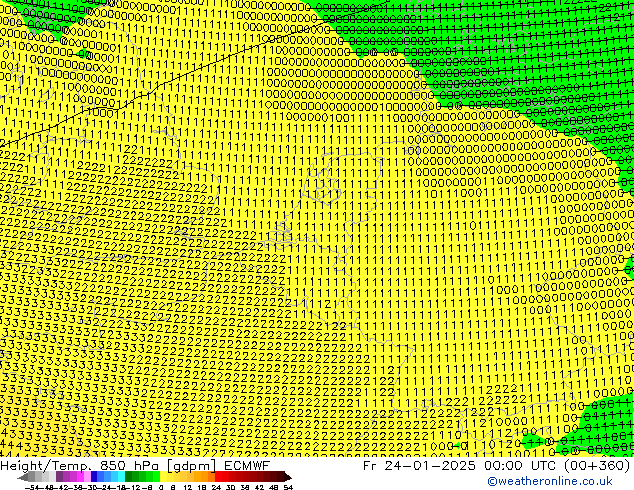The height and width of the screenshot is (490, 634).
Task: Click the 'Height/Temp. 850 hPa [gdpm] ECMWF' title
Action: coord(135,465)
